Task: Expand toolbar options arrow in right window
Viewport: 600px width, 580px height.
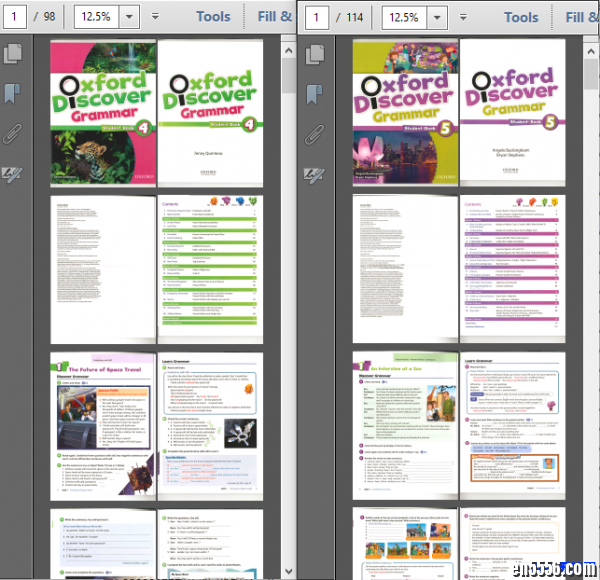Action: 463,18
